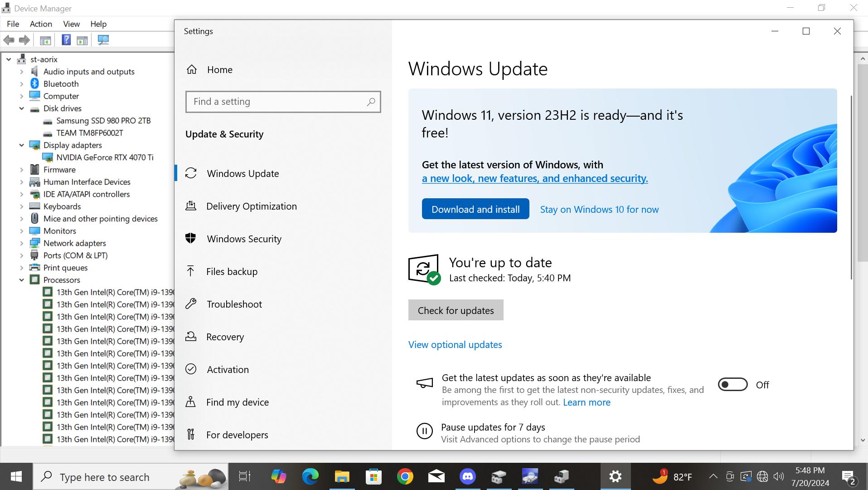Open Device Manager View menu
Image resolution: width=868 pixels, height=490 pixels.
[x=71, y=24]
